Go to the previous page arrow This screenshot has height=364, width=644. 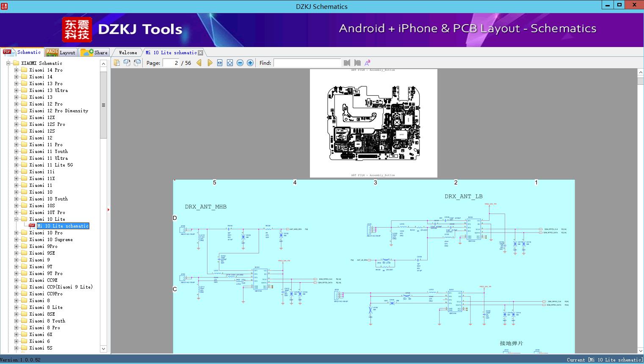click(x=199, y=63)
